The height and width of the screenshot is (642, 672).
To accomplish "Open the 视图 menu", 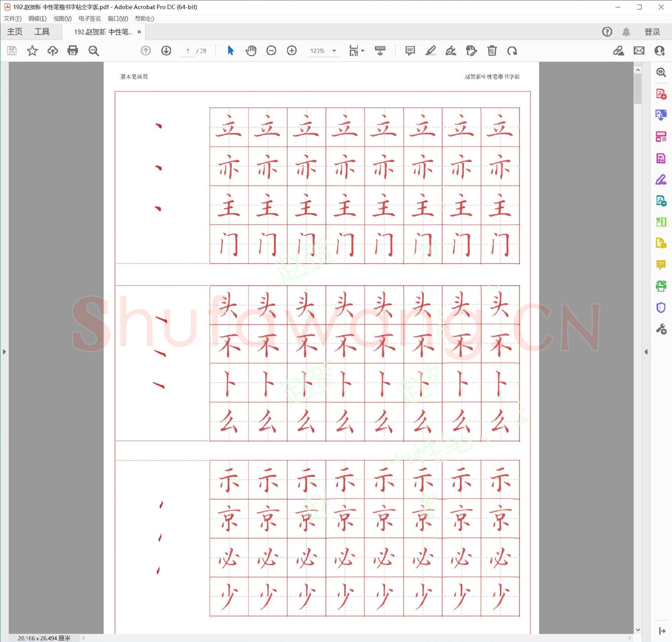I will coord(62,18).
